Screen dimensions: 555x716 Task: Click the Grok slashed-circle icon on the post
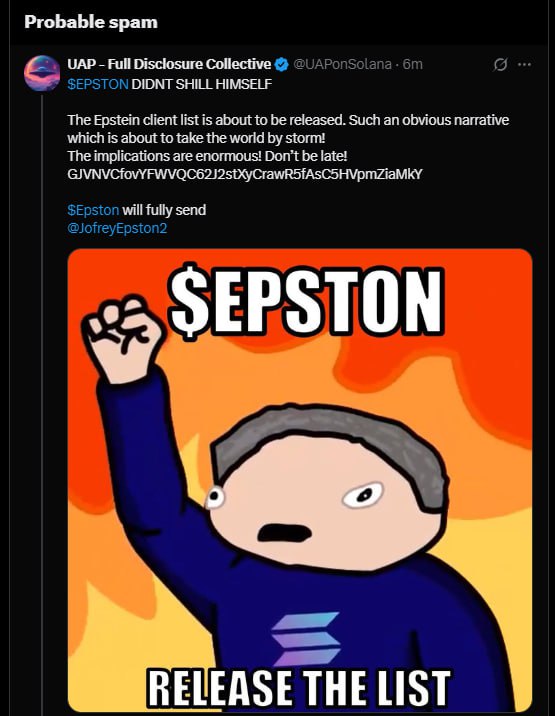coord(500,65)
